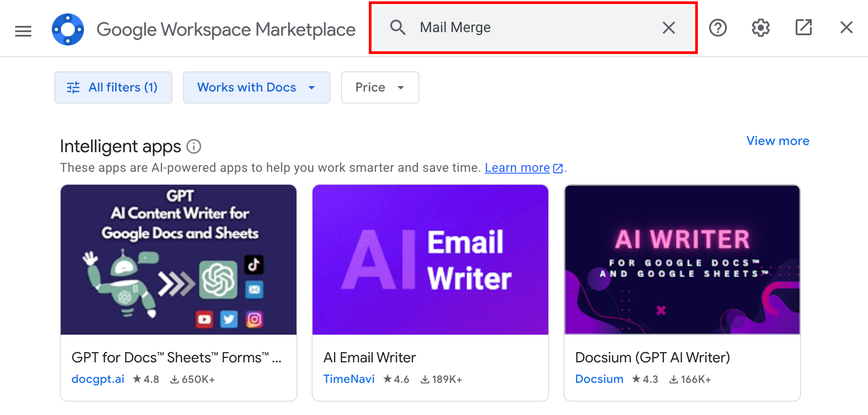Open the help question mark icon
This screenshot has width=868, height=415.
tap(718, 28)
